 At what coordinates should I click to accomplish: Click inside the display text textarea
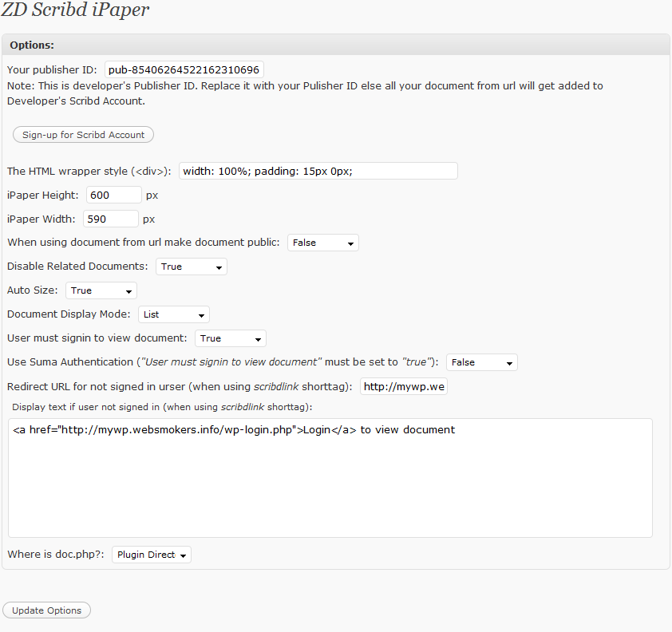click(330, 478)
